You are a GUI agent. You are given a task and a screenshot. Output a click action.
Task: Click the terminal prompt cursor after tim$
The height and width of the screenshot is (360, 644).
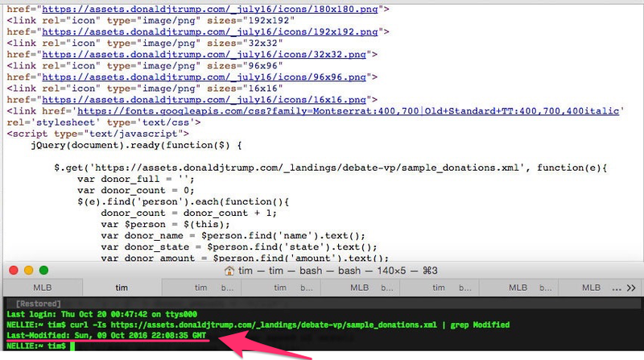click(72, 346)
